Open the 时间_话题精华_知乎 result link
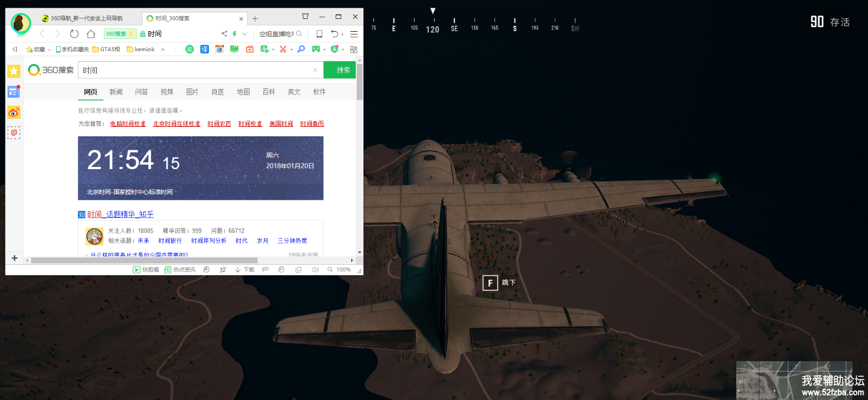868x400 pixels. 121,214
